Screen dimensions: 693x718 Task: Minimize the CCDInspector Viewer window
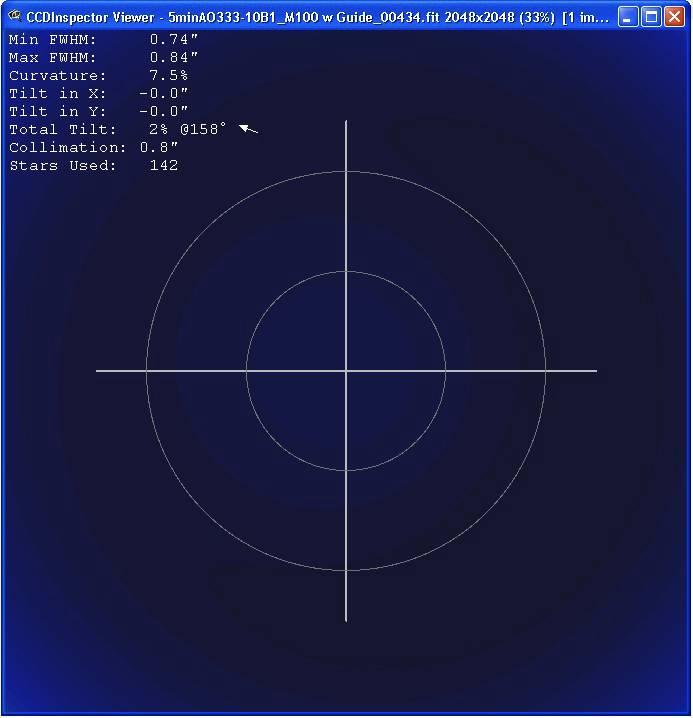627,16
